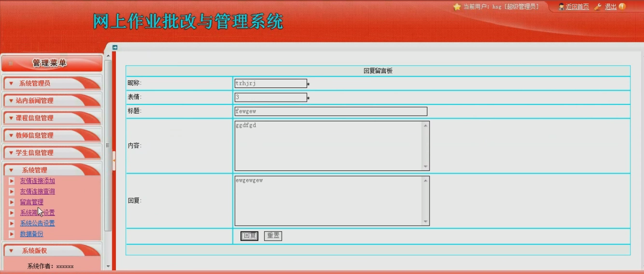644x274 pixels.
Task: Click inside the 内容 textarea
Action: 328,146
